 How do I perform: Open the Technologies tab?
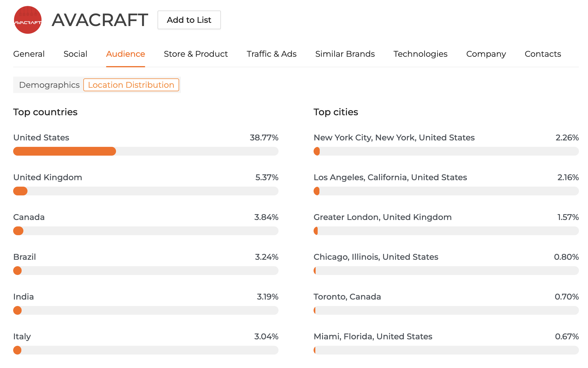pos(420,54)
